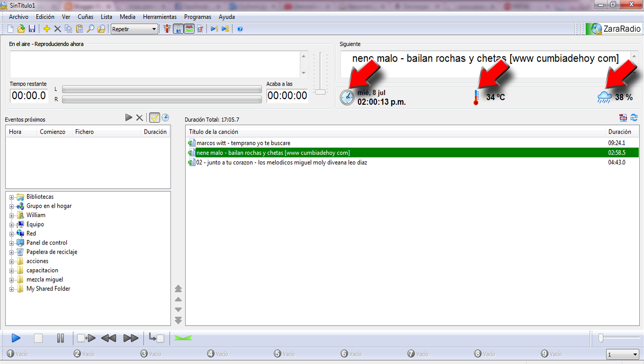This screenshot has width=644, height=364.
Task: Toggle the events enabled notepad button
Action: coord(154,118)
